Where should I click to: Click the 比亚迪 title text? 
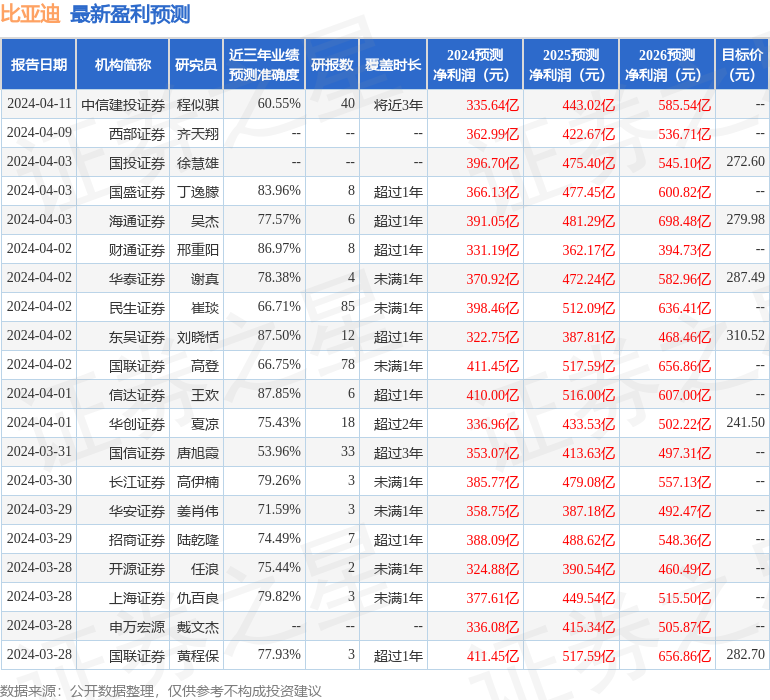pos(30,14)
